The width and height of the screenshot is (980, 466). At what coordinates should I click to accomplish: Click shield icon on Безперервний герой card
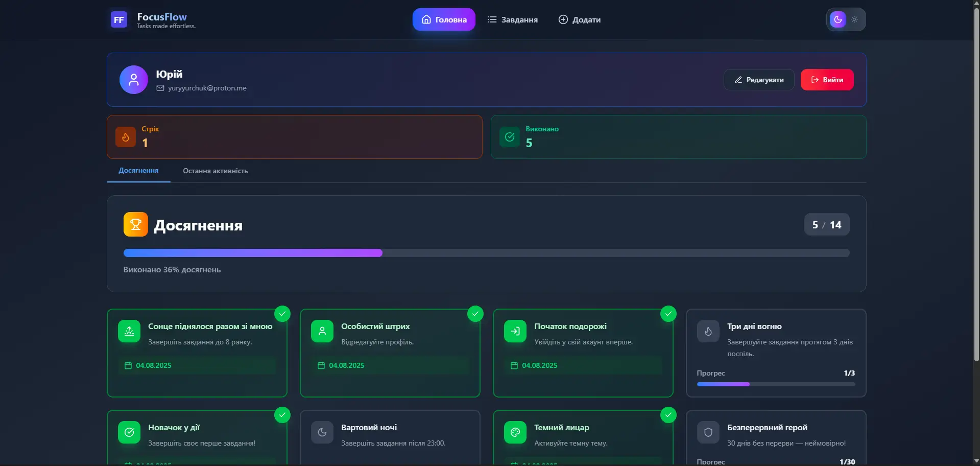[x=708, y=432]
